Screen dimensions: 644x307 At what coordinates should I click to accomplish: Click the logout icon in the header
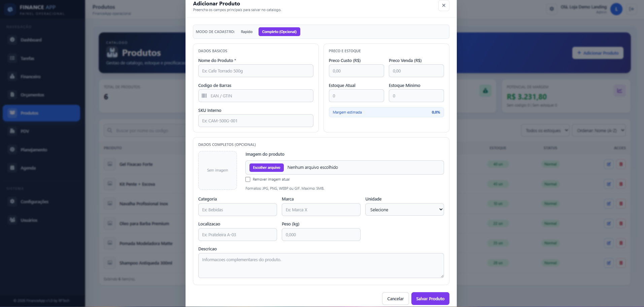(632, 9)
